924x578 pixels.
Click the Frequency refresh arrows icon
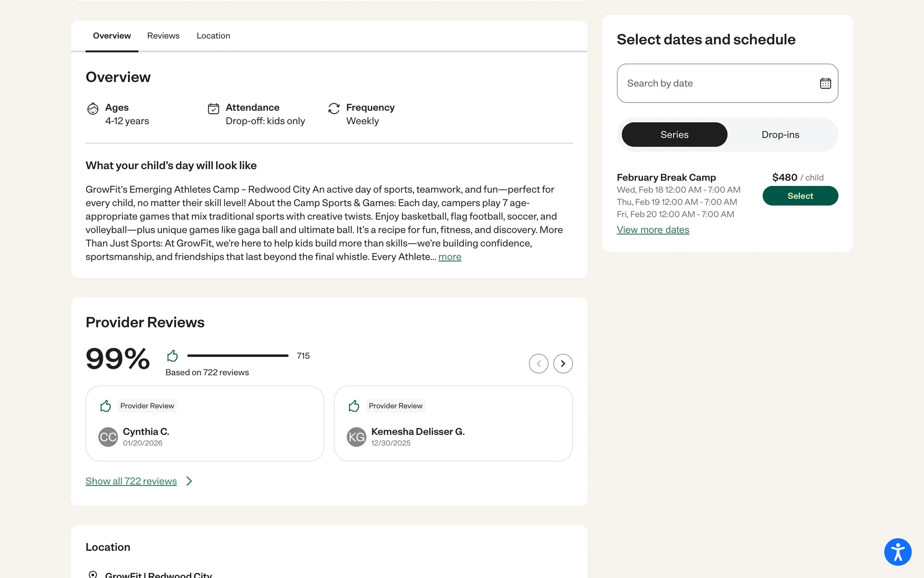[334, 108]
